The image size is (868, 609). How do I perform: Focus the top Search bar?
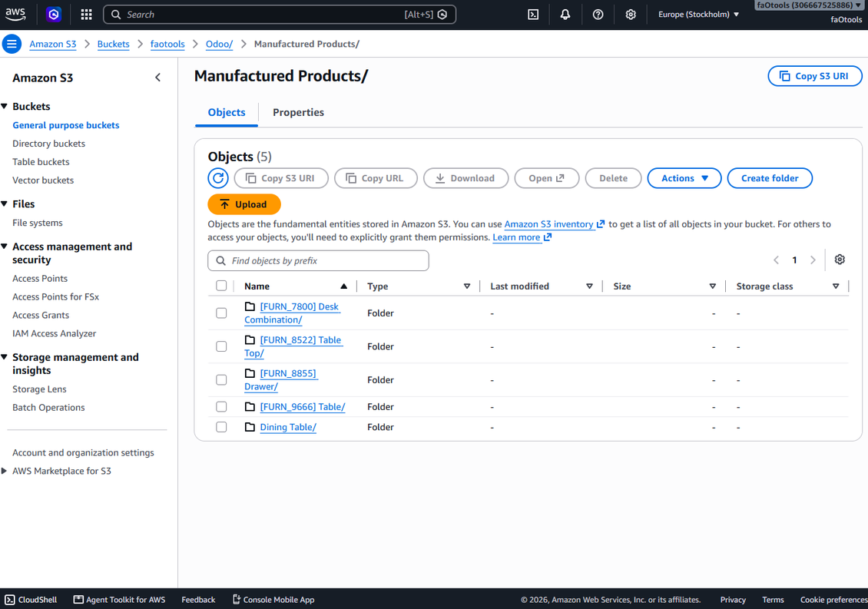280,15
